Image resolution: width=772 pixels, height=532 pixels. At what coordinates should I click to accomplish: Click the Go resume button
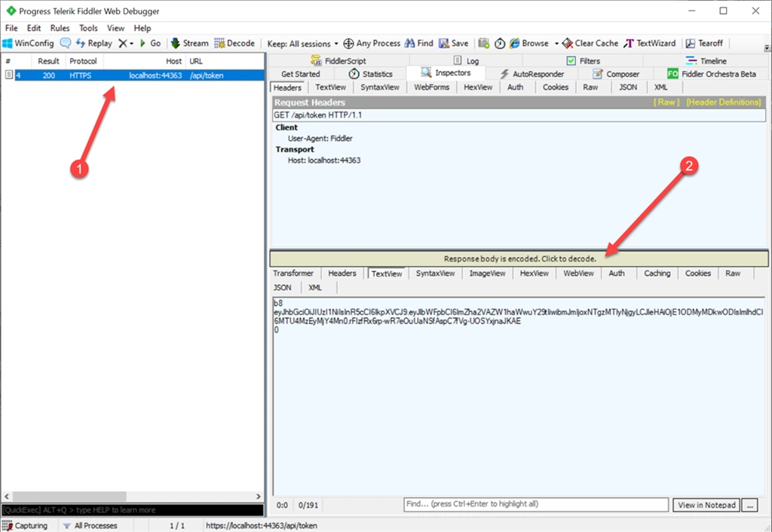150,43
